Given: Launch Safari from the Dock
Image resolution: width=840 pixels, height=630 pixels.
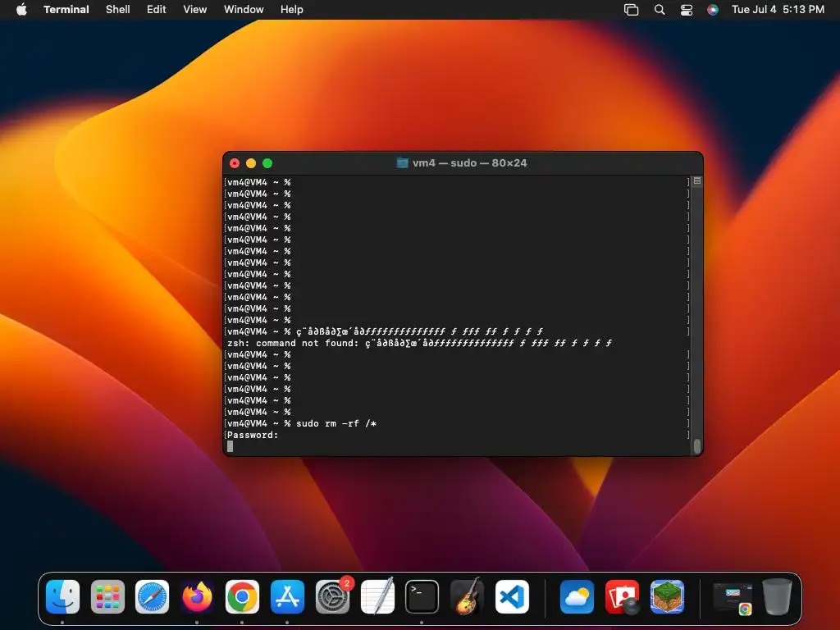Looking at the screenshot, I should tap(152, 596).
